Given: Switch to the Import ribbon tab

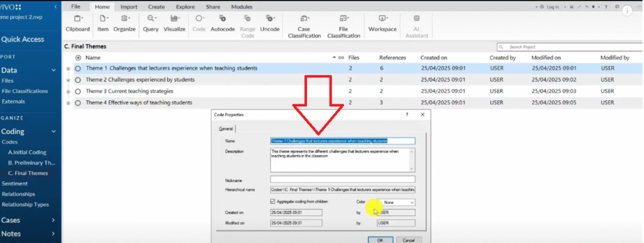Looking at the screenshot, I should [129, 7].
